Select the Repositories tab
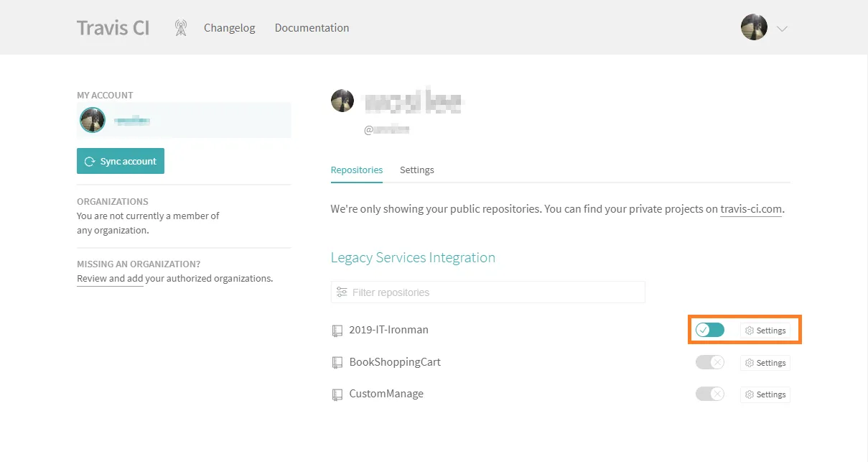 [356, 170]
